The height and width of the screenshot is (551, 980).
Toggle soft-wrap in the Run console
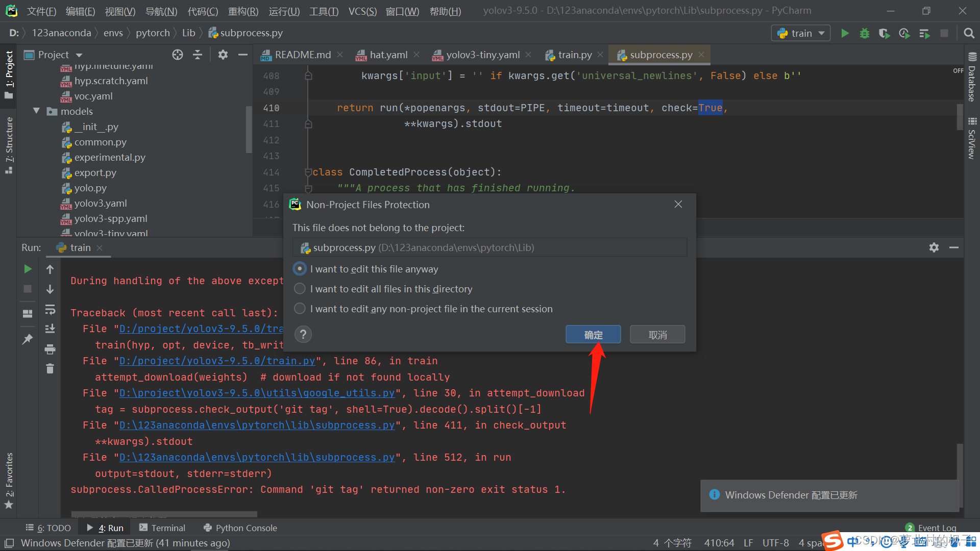tap(50, 310)
